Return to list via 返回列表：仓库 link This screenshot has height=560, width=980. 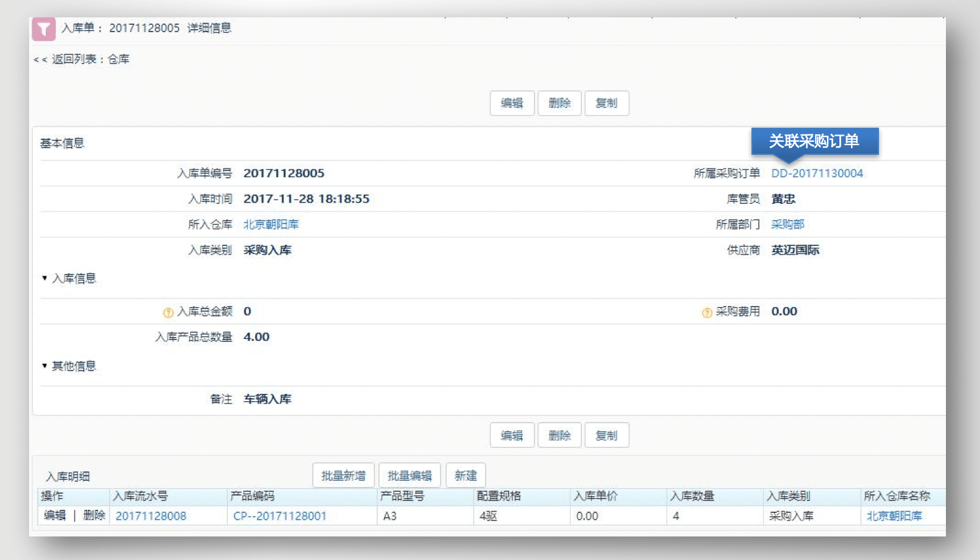81,59
